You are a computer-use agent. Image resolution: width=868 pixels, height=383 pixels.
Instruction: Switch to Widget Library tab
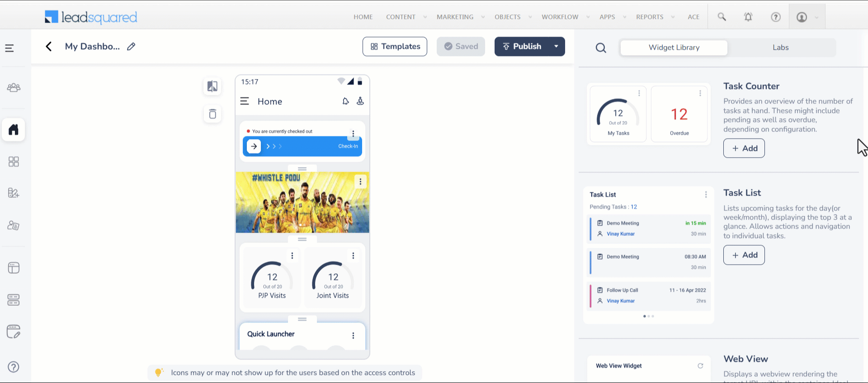pos(674,47)
